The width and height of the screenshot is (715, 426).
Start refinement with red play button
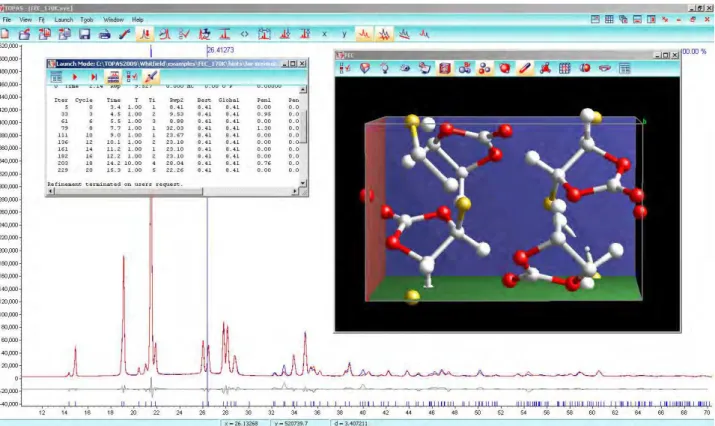pos(75,77)
